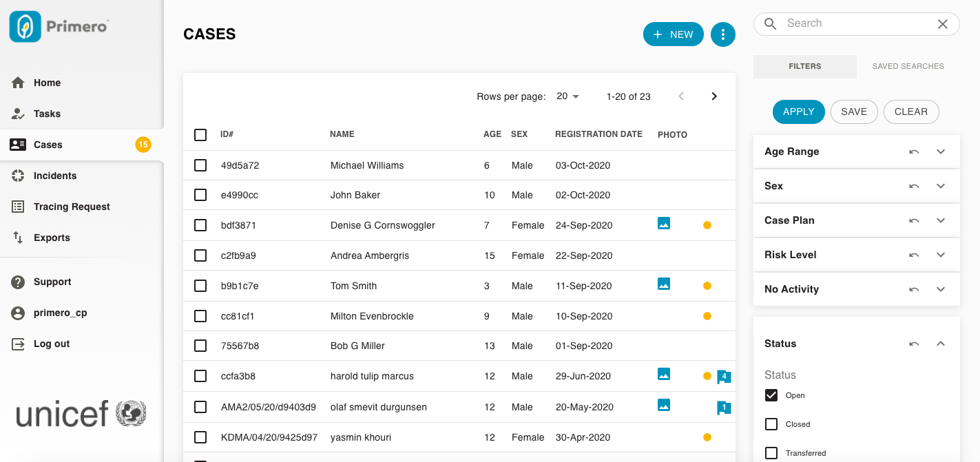The image size is (980, 462).
Task: Clear the search field with X icon
Action: [x=943, y=24]
